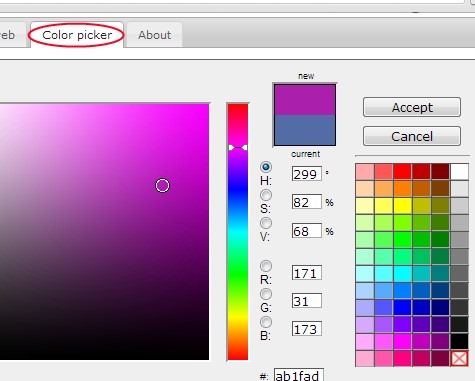Switch to the Color picker tab
The width and height of the screenshot is (475, 381).
pos(77,35)
